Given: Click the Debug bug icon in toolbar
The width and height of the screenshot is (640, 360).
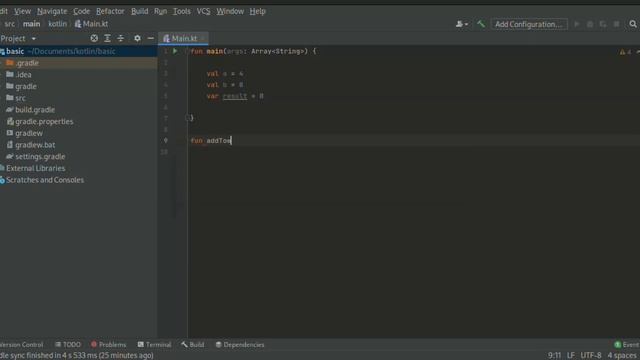Looking at the screenshot, I should tap(590, 24).
